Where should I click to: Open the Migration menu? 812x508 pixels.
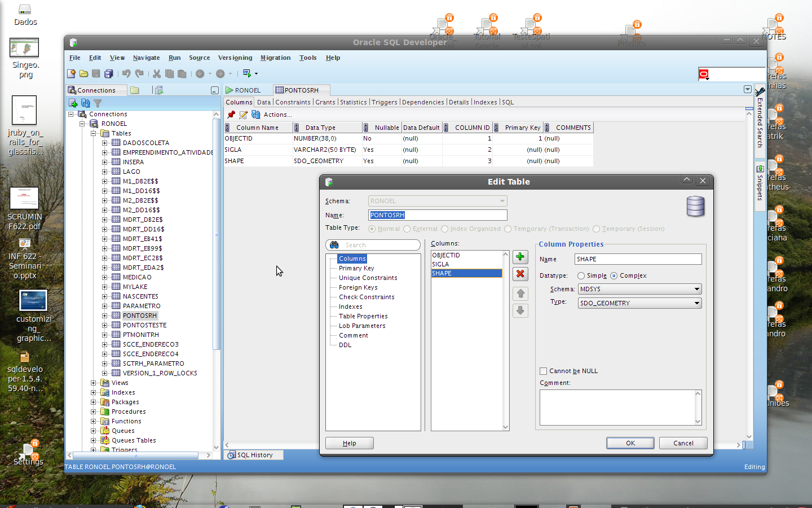tap(275, 58)
